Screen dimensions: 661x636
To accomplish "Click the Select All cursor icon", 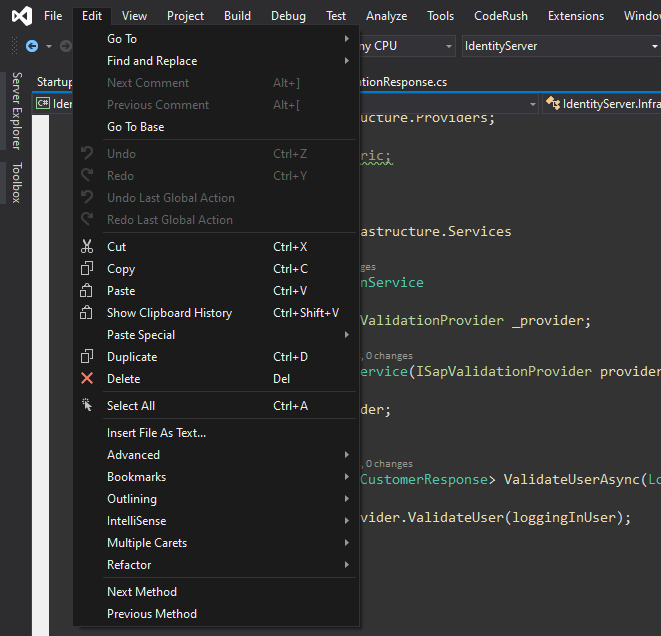I will (87, 405).
